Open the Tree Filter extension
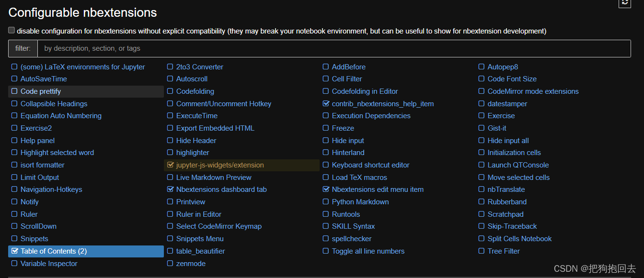The image size is (644, 278). click(504, 251)
